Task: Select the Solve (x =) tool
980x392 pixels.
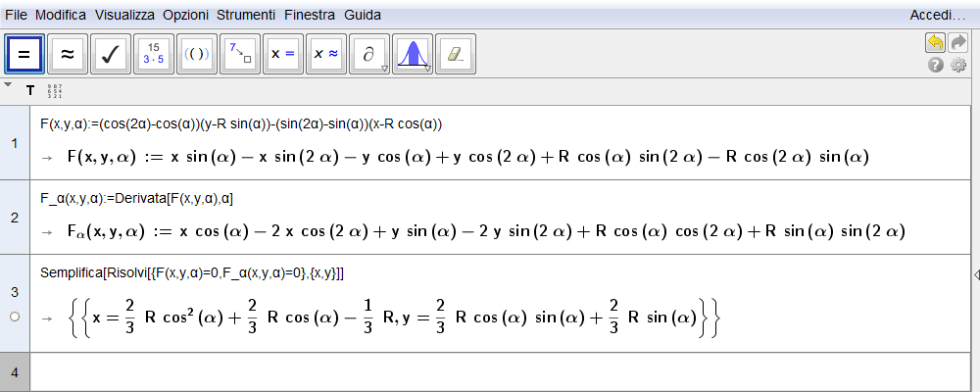Action: pos(283,55)
